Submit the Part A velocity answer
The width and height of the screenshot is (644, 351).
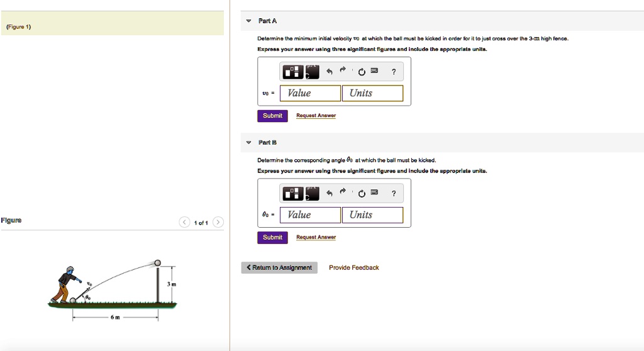[272, 116]
